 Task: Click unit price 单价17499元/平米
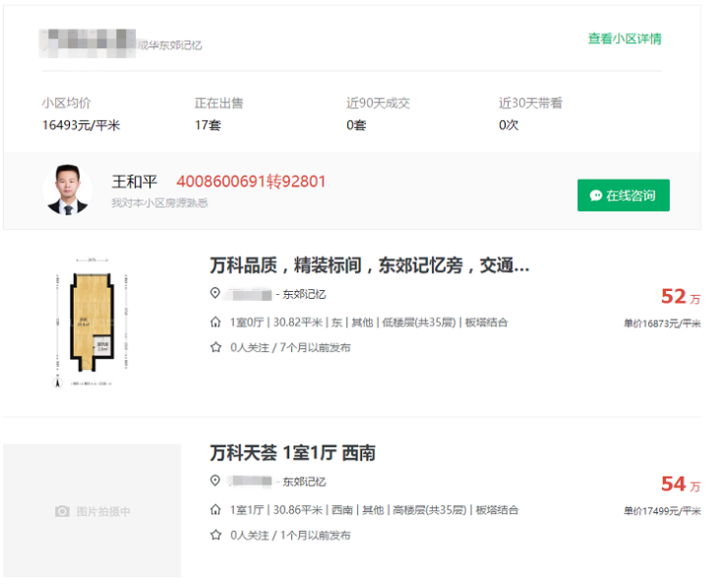click(x=662, y=511)
